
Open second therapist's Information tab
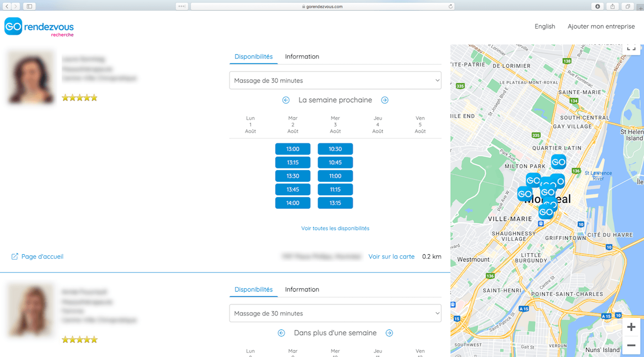point(302,290)
